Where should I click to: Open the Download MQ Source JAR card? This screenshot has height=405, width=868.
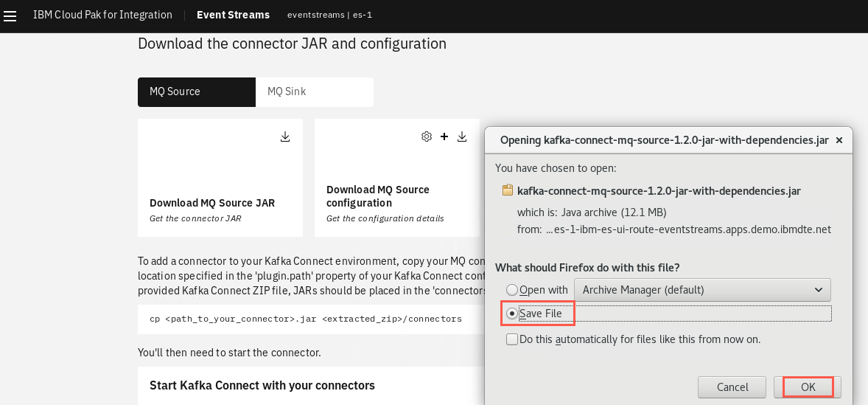[220, 178]
